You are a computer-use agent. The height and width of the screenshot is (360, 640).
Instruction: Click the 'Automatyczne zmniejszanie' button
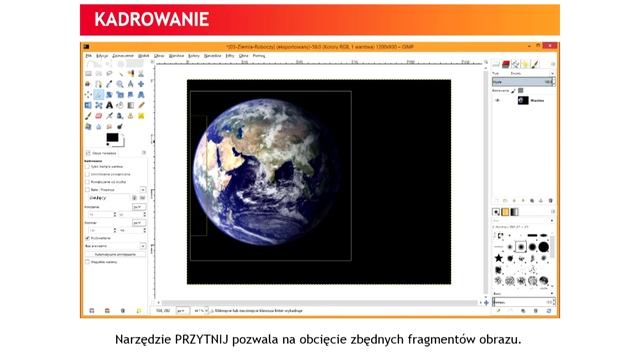[x=115, y=254]
